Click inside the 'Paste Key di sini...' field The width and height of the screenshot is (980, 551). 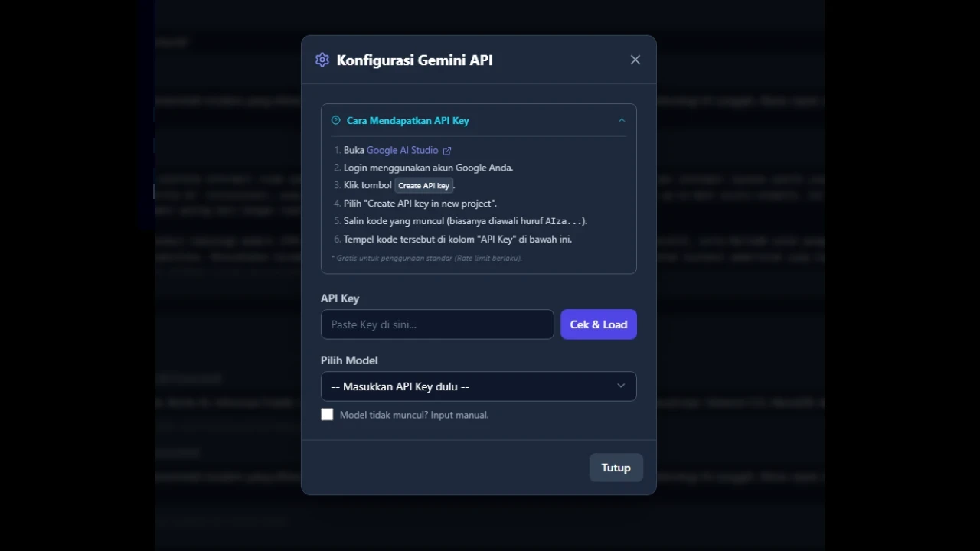(x=436, y=324)
